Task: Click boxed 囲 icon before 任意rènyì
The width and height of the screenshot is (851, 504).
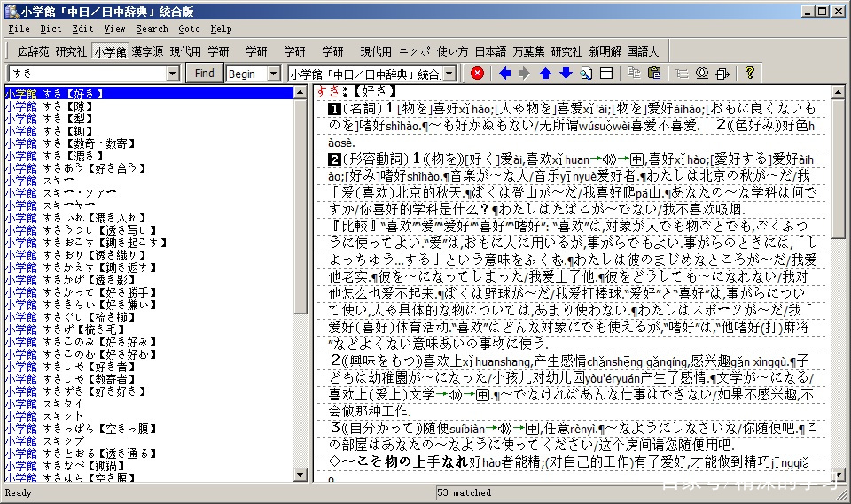Action: coord(532,429)
